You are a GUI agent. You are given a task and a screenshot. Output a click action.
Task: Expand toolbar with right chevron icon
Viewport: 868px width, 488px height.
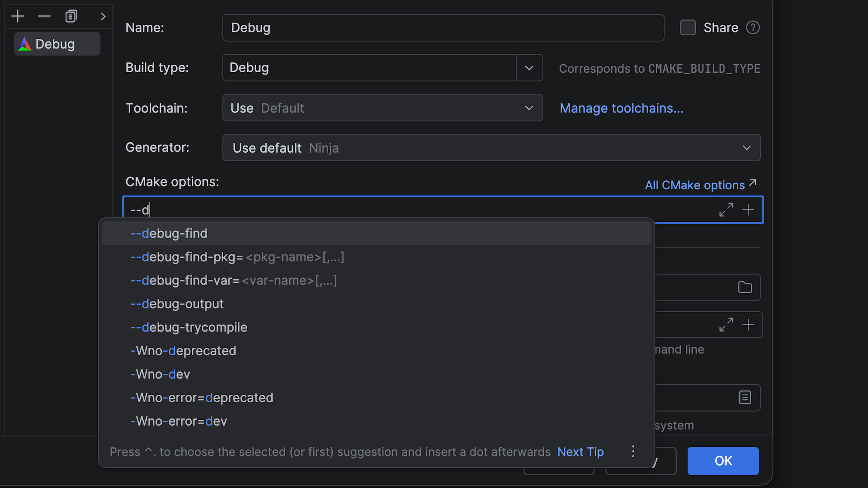click(103, 16)
